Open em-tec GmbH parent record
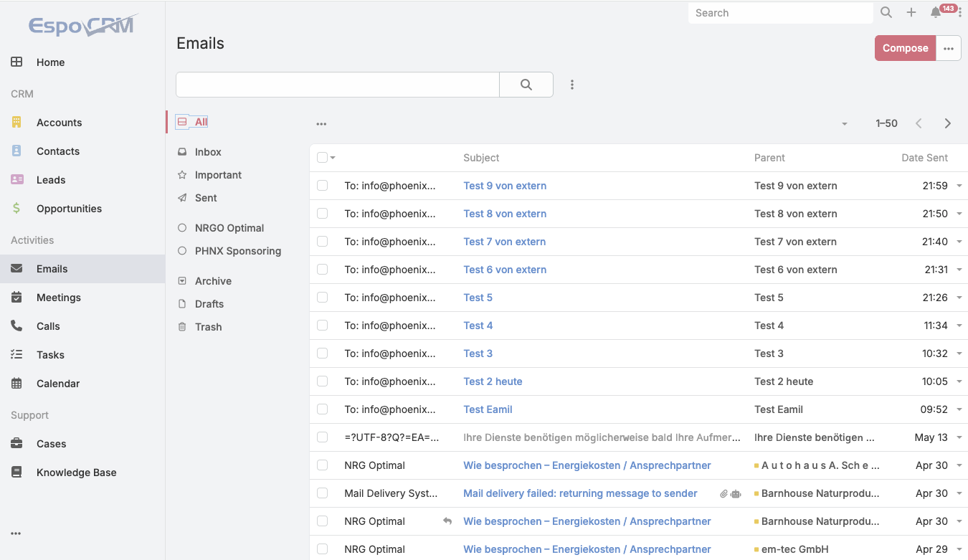The image size is (968, 560). click(x=794, y=549)
